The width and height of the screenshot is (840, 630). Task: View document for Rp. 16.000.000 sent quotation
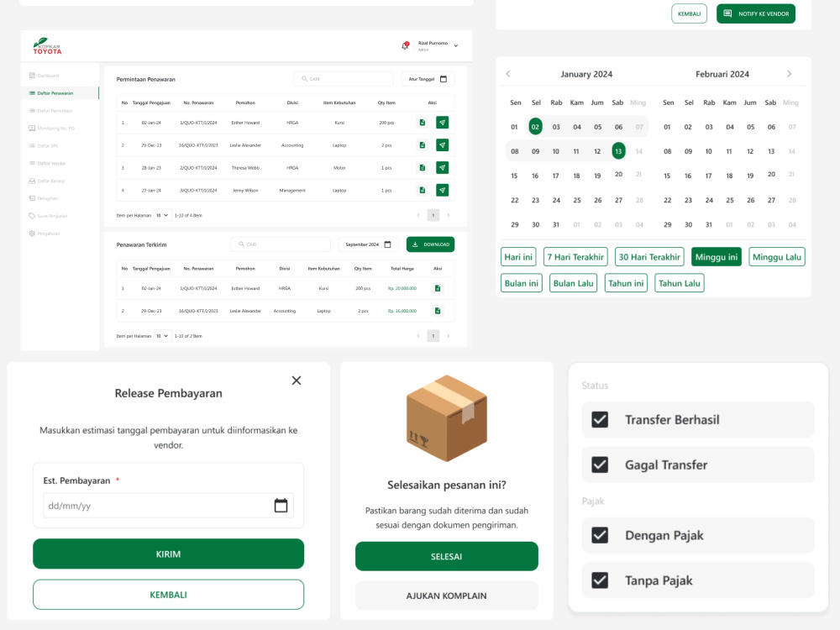click(438, 311)
